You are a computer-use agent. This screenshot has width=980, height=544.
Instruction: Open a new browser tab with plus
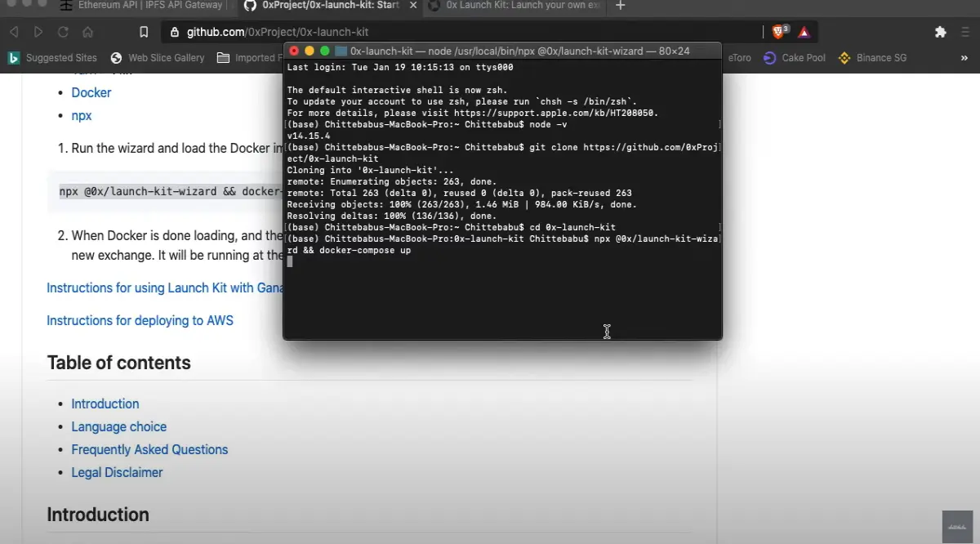pyautogui.click(x=621, y=6)
